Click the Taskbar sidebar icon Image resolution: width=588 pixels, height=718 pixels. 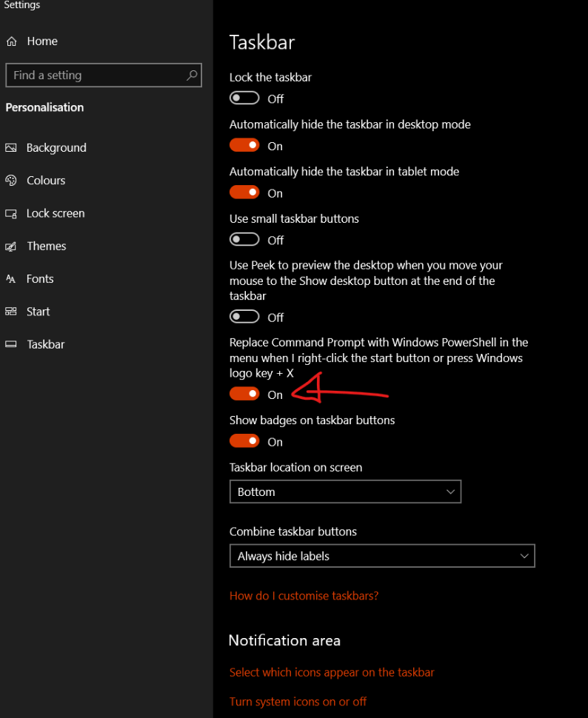pos(11,344)
